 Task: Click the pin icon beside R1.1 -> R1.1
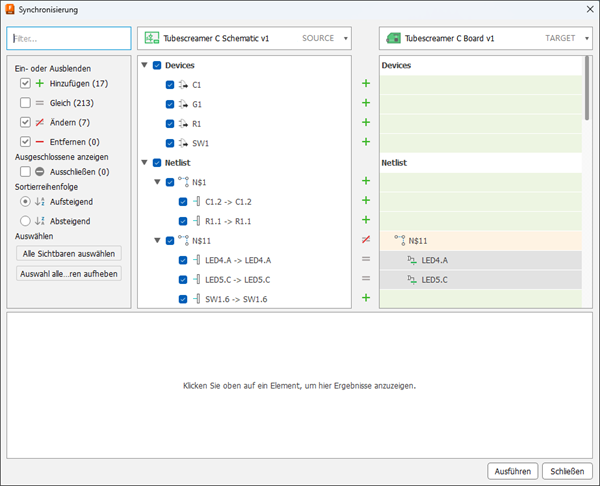[196, 221]
